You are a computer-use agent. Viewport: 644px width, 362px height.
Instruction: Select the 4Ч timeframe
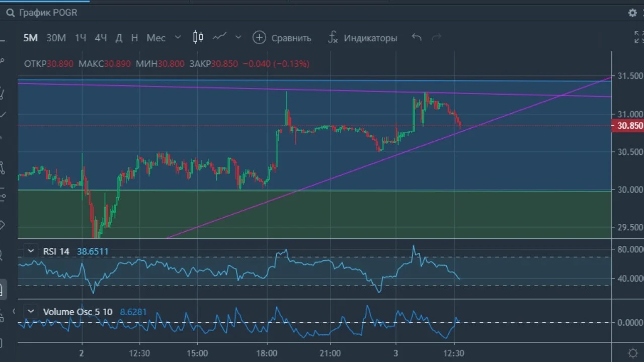(101, 38)
